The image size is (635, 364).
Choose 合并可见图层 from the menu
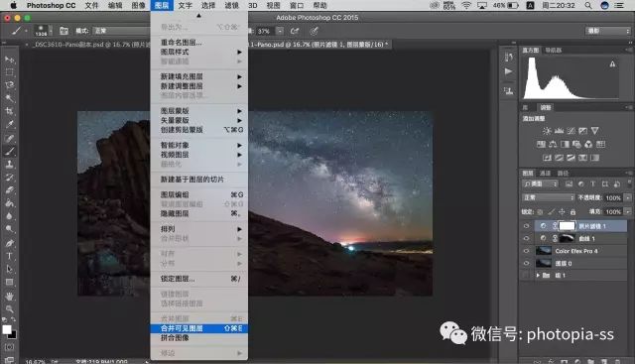[198, 328]
